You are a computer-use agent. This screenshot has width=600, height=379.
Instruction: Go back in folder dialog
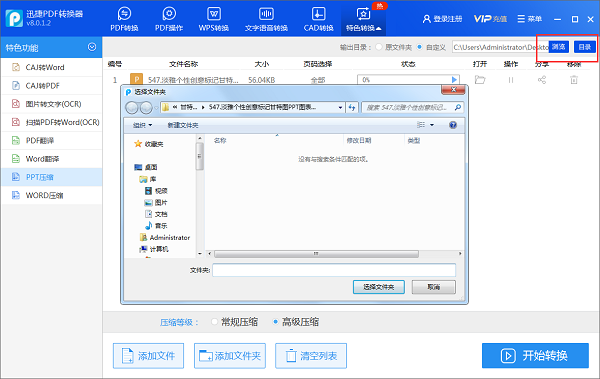132,108
